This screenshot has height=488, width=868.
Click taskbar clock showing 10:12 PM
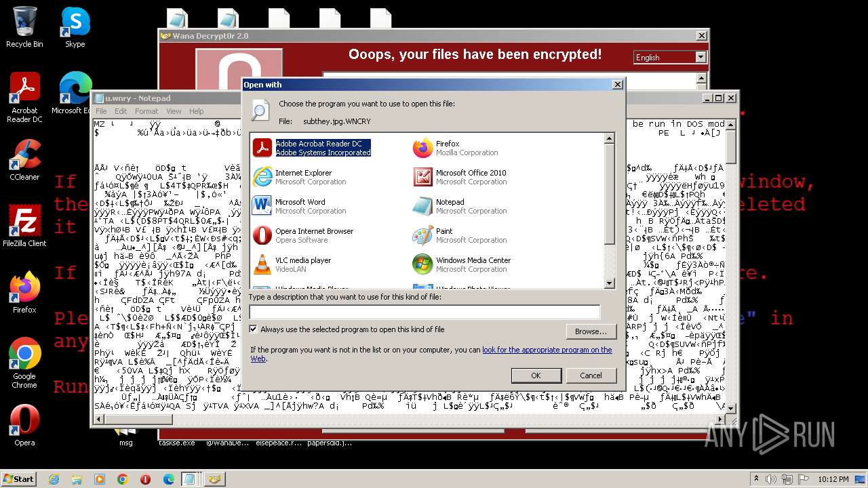[833, 479]
